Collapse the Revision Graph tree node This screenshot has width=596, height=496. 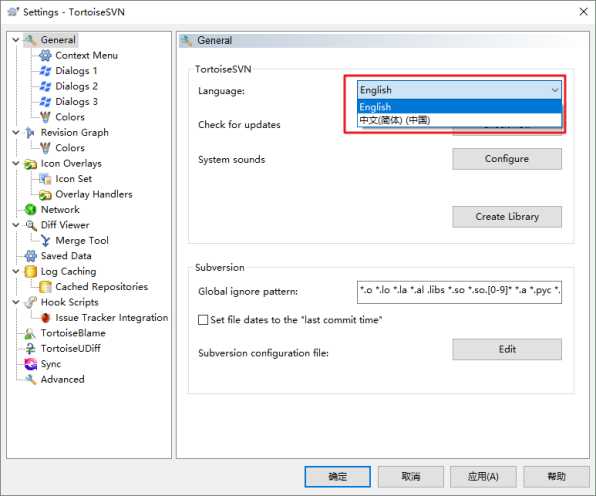pos(16,133)
